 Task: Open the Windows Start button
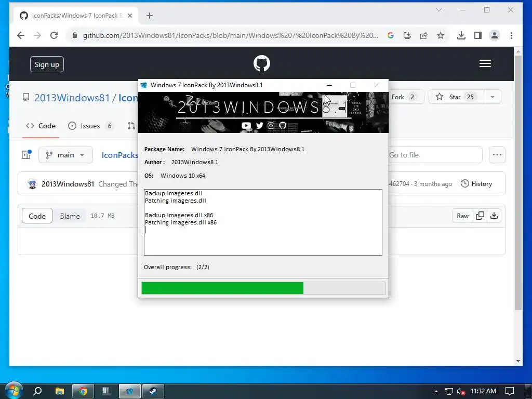[x=14, y=391]
